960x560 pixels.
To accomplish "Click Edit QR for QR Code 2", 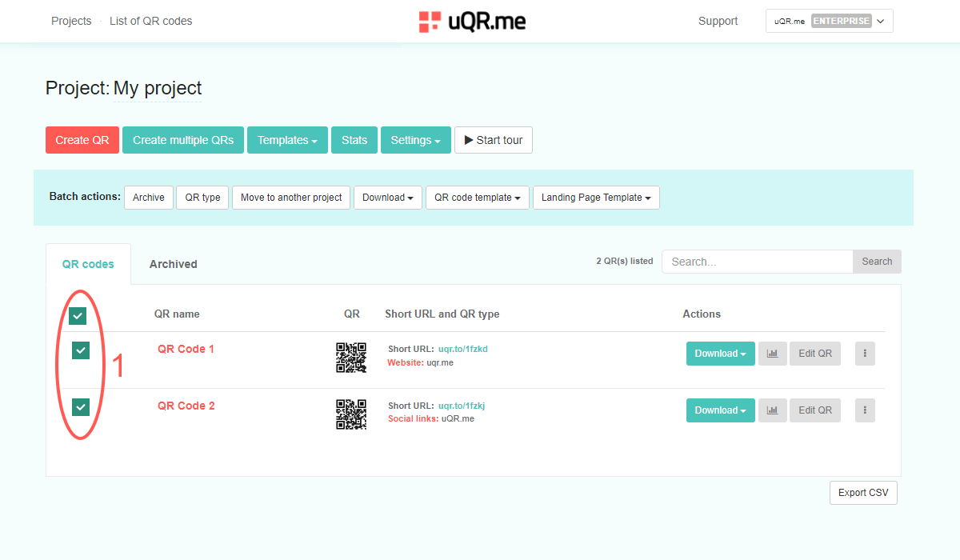I will coord(815,410).
